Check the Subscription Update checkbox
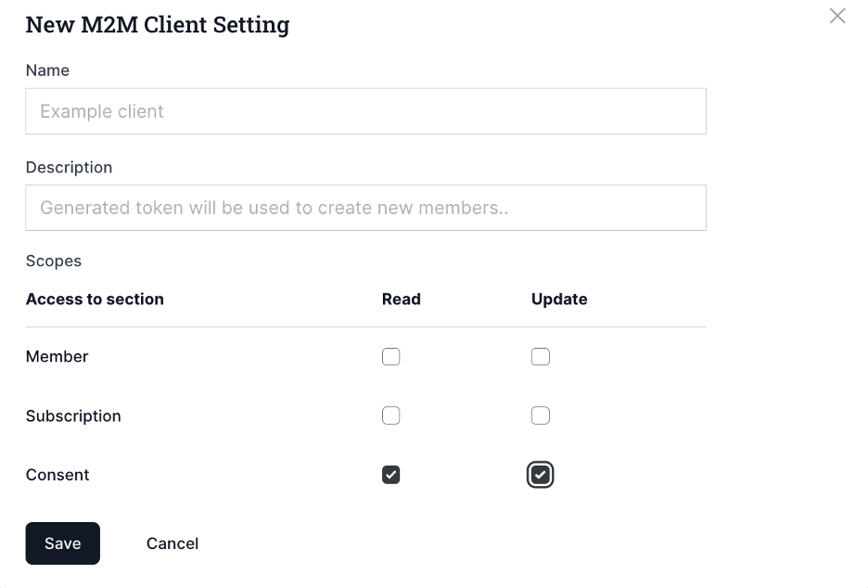This screenshot has width=868, height=588. point(541,415)
